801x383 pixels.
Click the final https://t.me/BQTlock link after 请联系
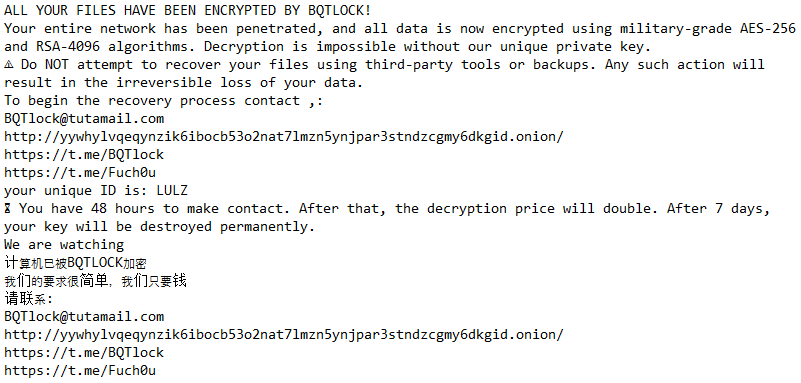(84, 352)
